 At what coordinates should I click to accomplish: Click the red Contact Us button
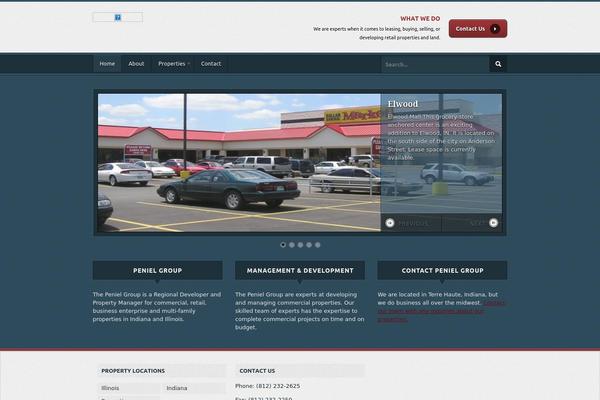[478, 29]
